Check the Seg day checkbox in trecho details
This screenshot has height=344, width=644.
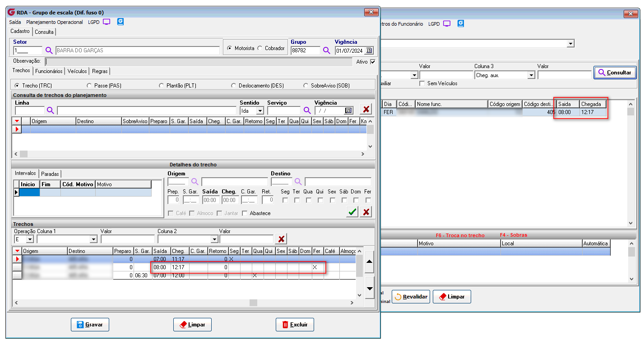tap(285, 200)
